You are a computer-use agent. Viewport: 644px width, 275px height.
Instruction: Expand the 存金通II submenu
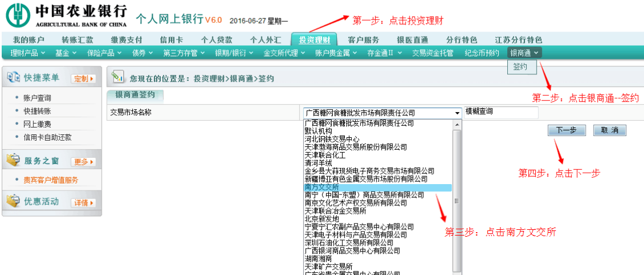click(385, 53)
